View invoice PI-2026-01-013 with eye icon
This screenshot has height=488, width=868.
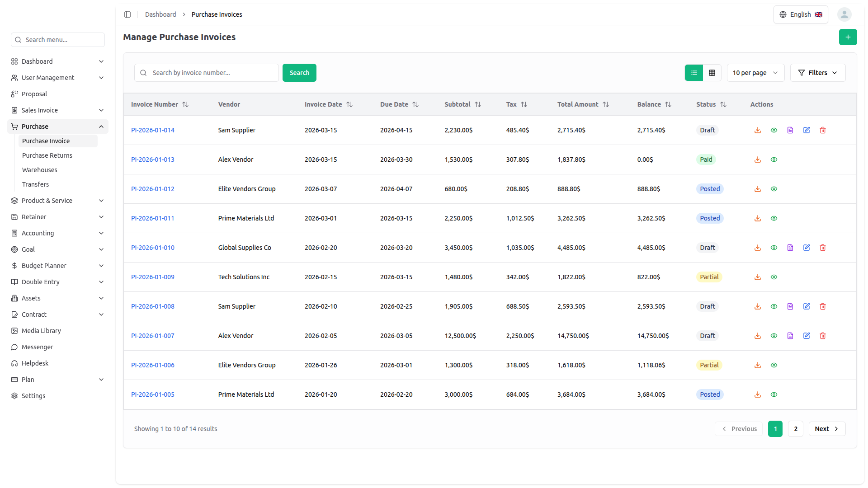(774, 160)
